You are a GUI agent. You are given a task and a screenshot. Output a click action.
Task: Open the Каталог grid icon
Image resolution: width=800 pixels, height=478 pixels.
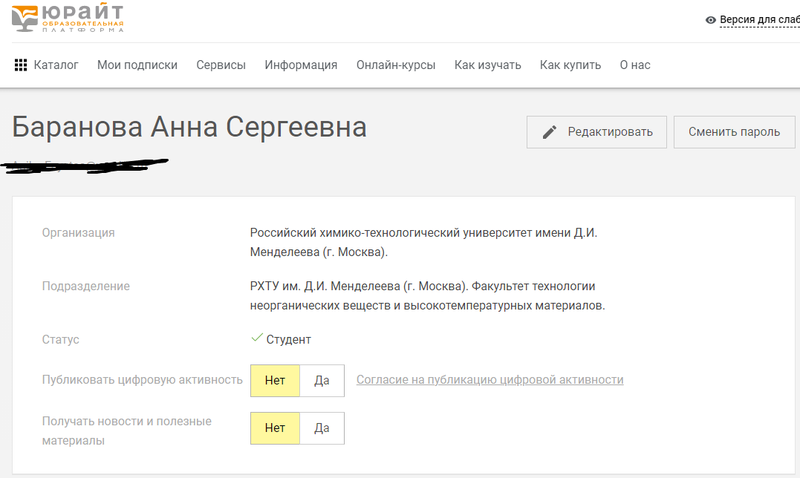pos(20,65)
